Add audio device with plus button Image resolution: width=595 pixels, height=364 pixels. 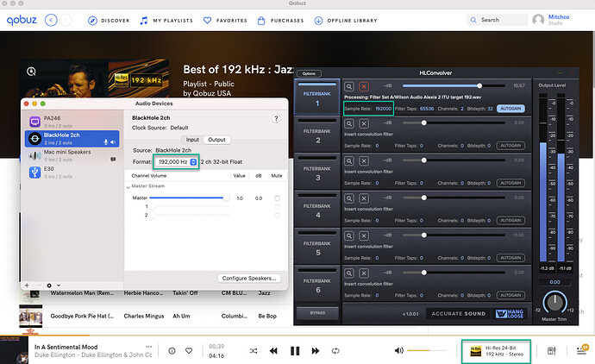point(27,286)
